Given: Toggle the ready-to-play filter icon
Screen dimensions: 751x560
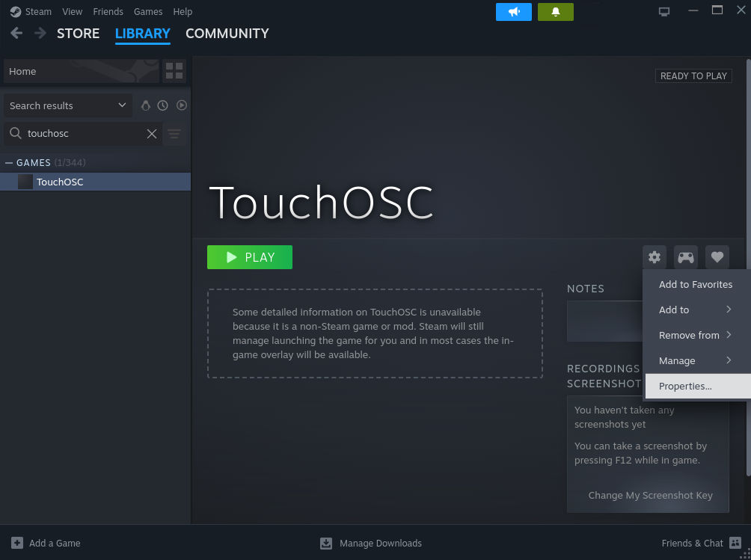Looking at the screenshot, I should 181,105.
